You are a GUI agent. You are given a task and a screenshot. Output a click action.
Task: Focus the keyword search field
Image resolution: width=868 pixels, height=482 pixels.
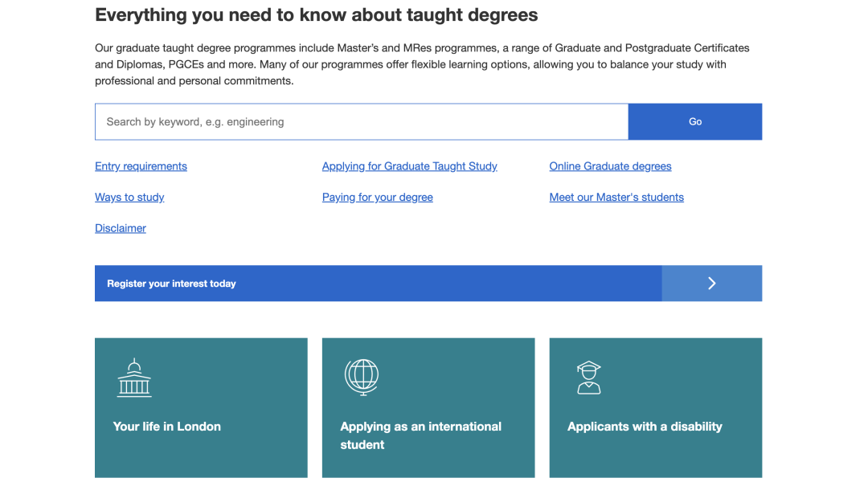(362, 122)
